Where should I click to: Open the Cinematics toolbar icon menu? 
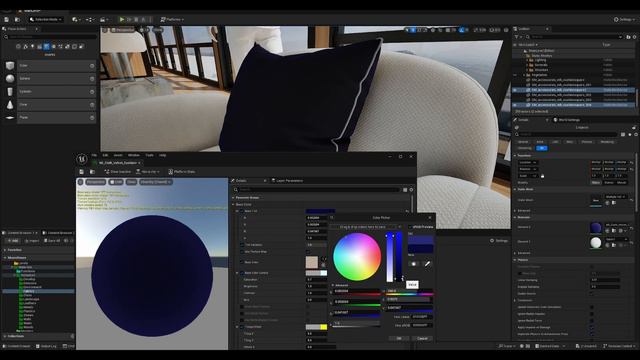click(104, 19)
